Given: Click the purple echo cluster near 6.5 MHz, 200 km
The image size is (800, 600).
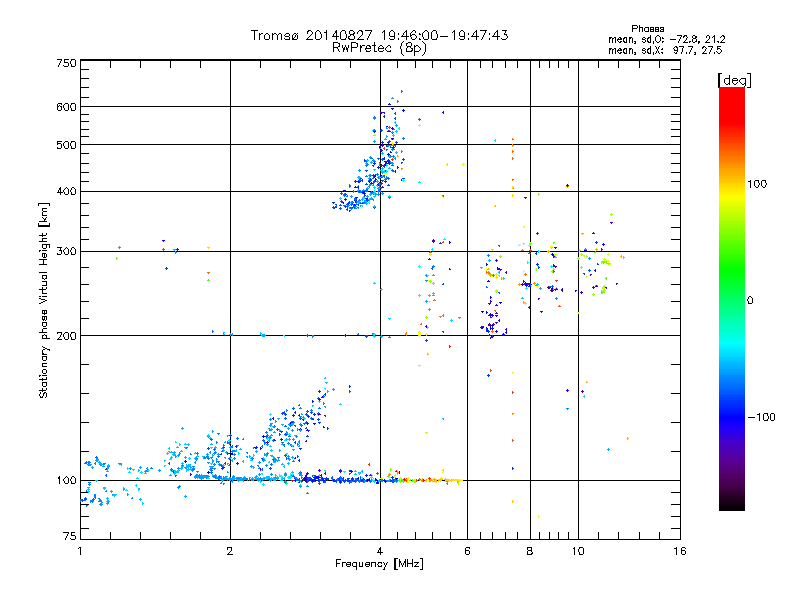Looking at the screenshot, I should coord(493,321).
